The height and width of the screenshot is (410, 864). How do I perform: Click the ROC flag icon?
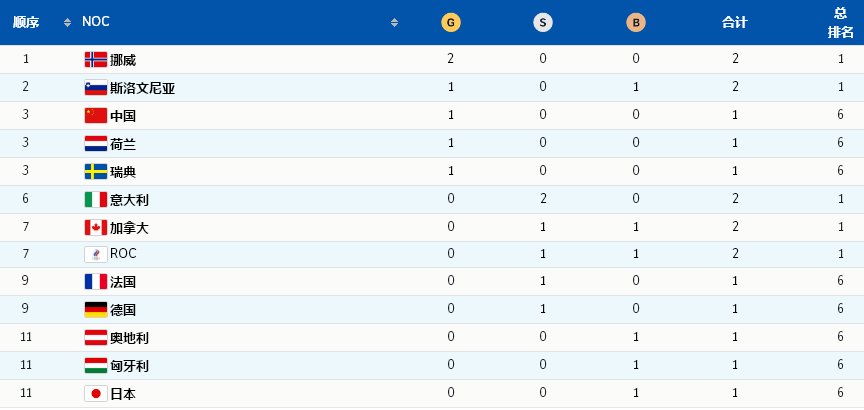point(96,254)
